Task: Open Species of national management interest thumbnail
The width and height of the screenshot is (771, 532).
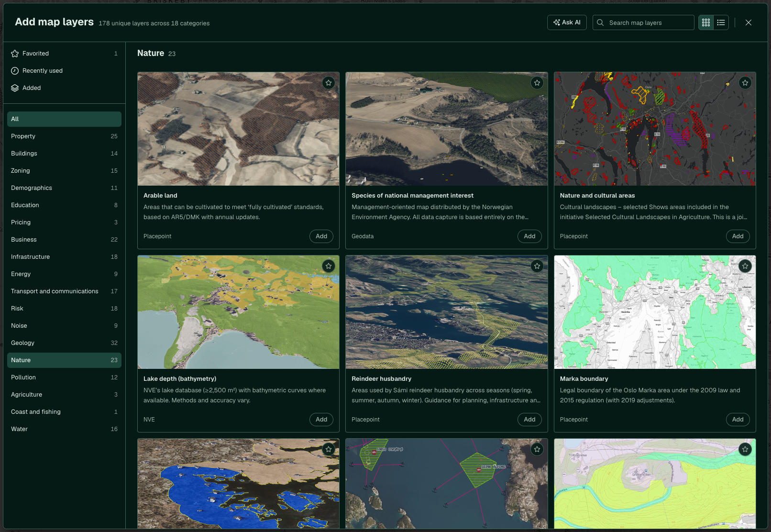Action: [x=447, y=129]
